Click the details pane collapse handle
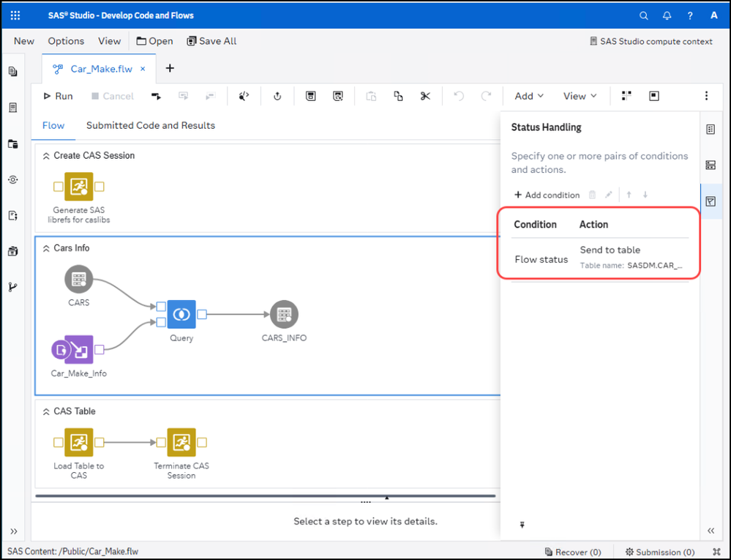 pyautogui.click(x=386, y=498)
